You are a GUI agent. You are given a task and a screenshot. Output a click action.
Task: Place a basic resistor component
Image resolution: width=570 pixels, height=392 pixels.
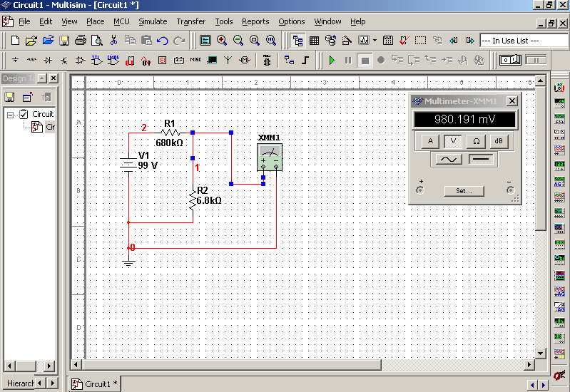coord(31,60)
